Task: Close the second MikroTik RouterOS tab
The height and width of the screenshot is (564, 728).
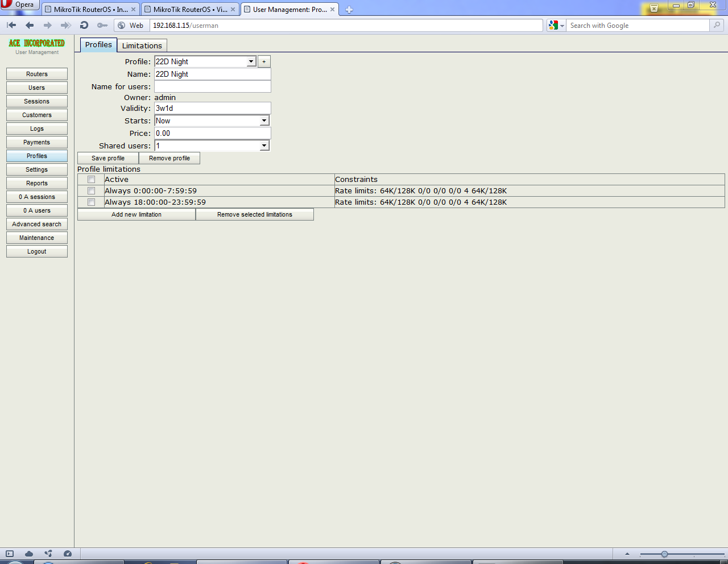Action: (x=233, y=10)
